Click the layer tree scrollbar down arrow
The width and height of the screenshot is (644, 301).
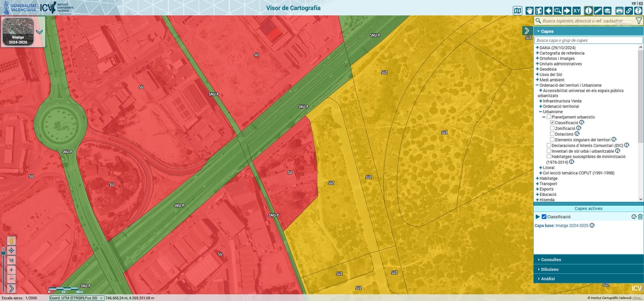[641, 199]
